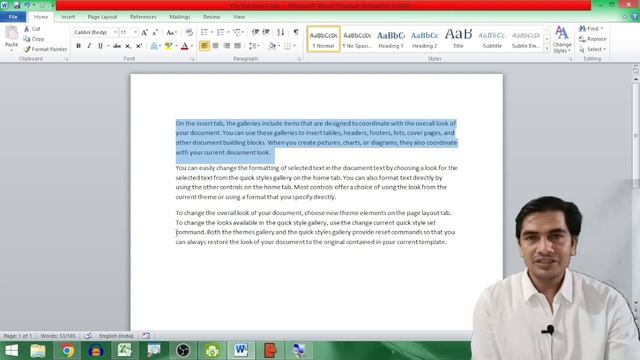This screenshot has height=360, width=640.
Task: Switch to the Mailings tab
Action: point(180,17)
